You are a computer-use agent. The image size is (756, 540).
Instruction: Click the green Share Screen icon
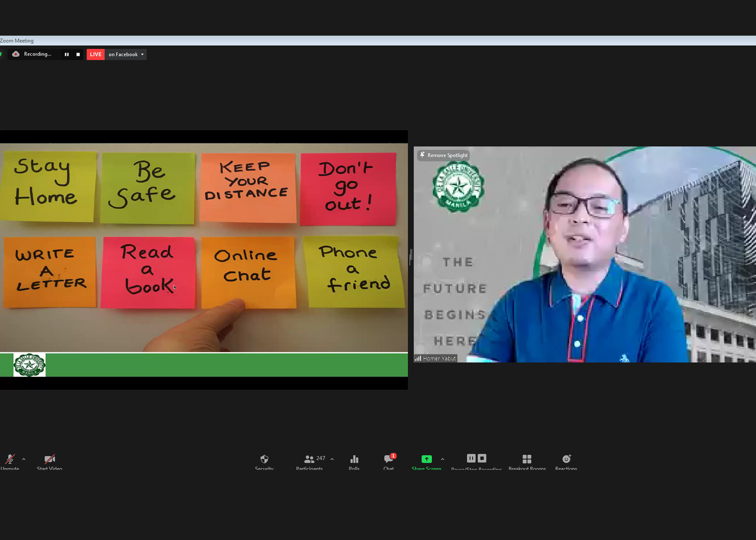tap(426, 459)
